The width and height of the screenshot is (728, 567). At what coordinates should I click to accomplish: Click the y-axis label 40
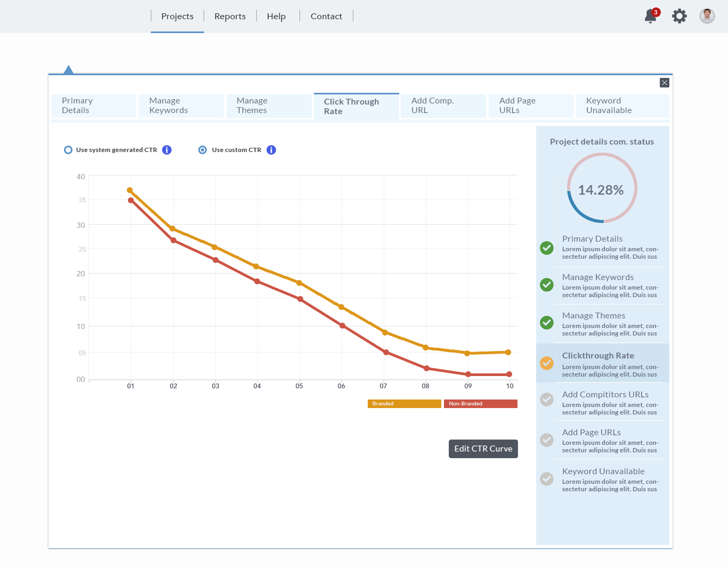[x=81, y=177]
